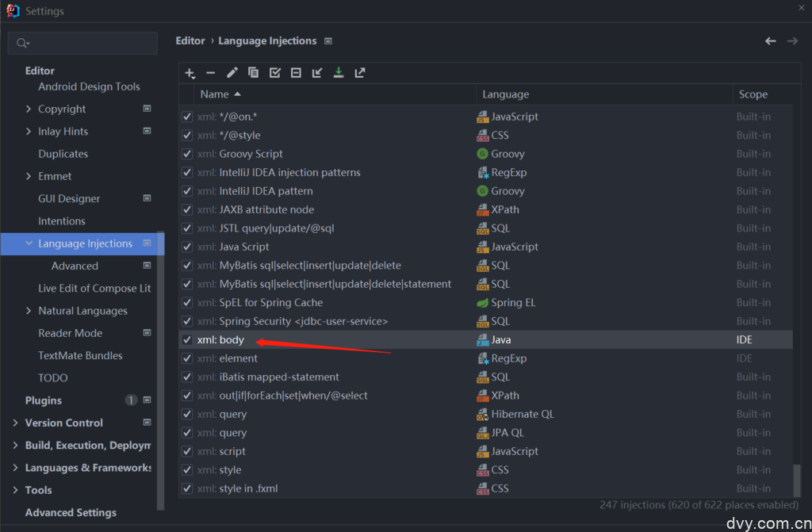Collapse the Language Injections tree node
This screenshot has width=812, height=532.
29,243
